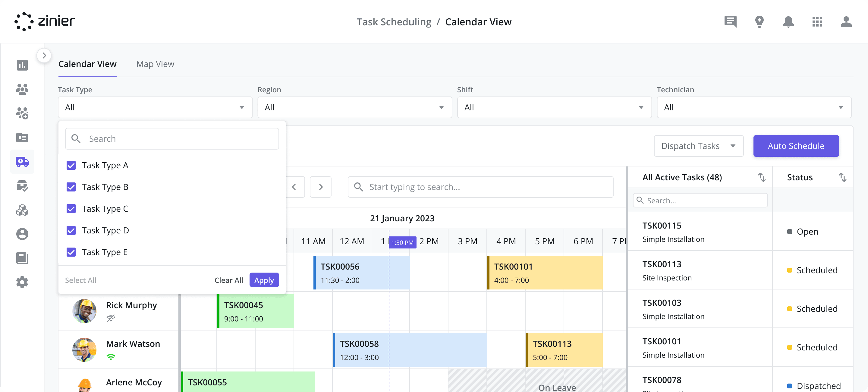Uncheck Task Type A checkbox
Viewport: 868px width, 392px height.
(71, 165)
